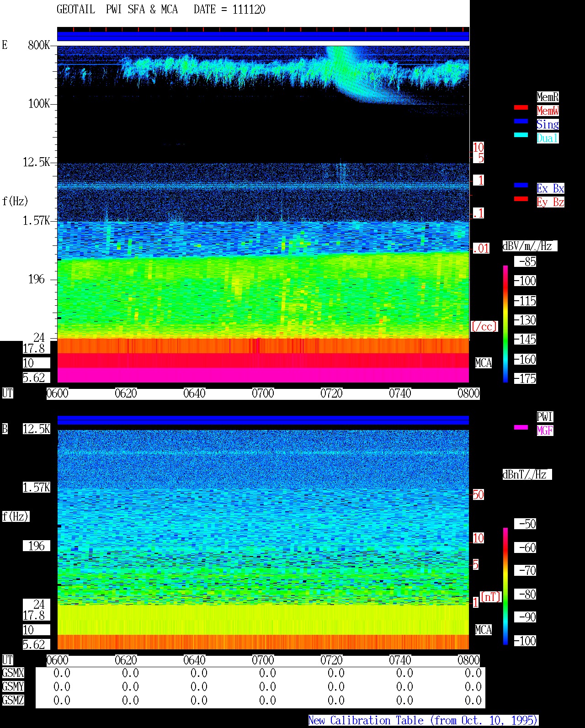
Task: Click the upper MCA label beside E panel
Action: tap(484, 363)
